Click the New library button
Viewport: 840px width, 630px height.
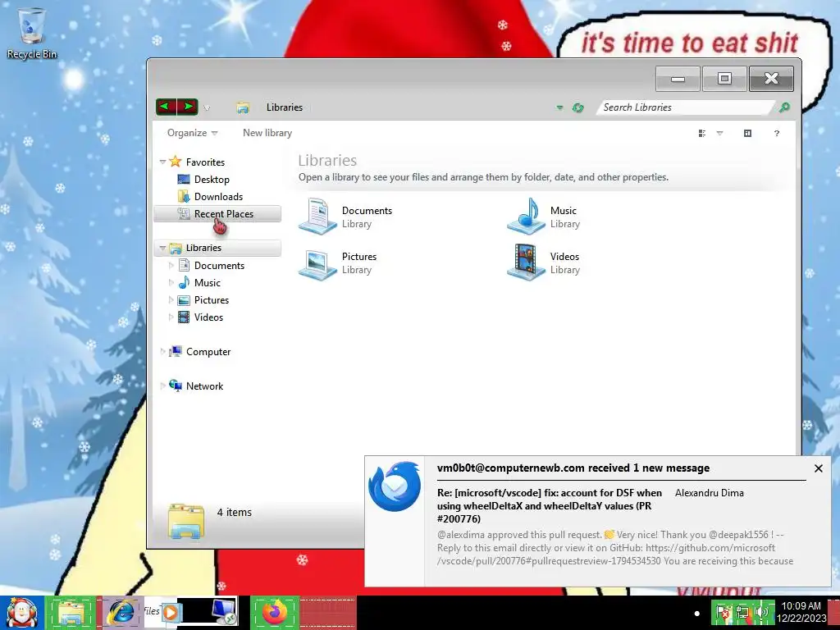click(x=267, y=133)
